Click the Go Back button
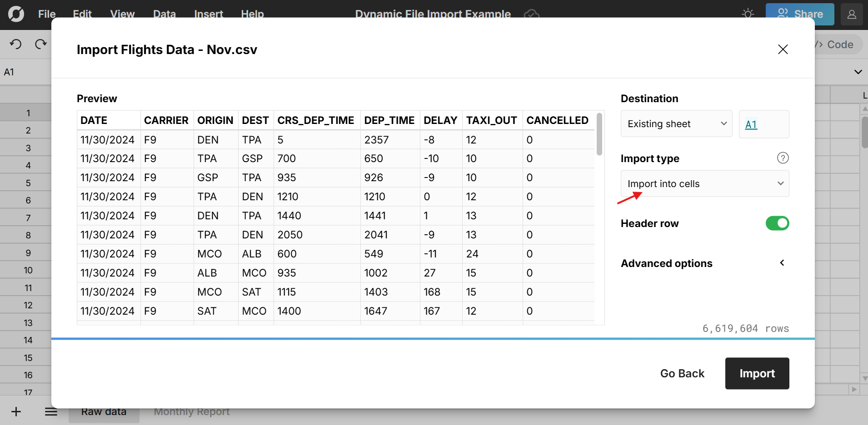This screenshot has height=425, width=868. 682,373
